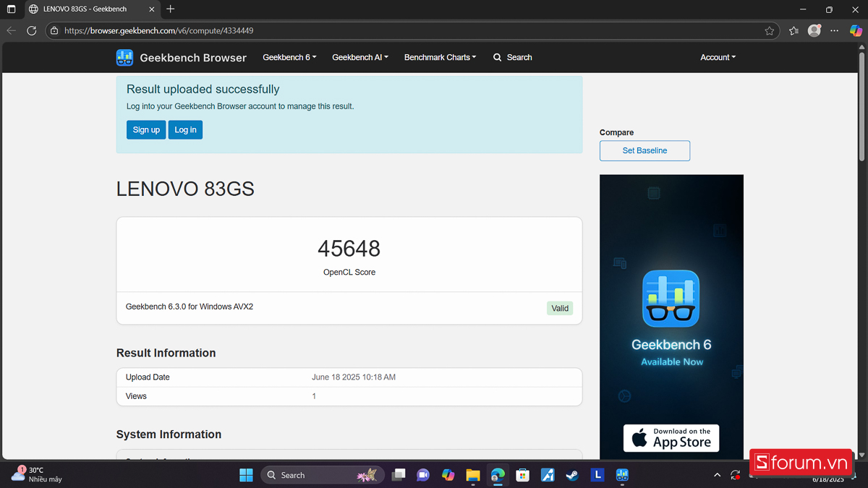Refresh the page with the reload icon
Screen dimensions: 868x488
(32, 30)
